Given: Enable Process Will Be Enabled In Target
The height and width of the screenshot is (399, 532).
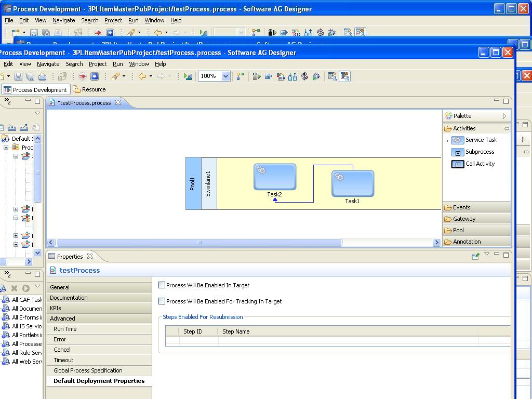Looking at the screenshot, I should [162, 285].
